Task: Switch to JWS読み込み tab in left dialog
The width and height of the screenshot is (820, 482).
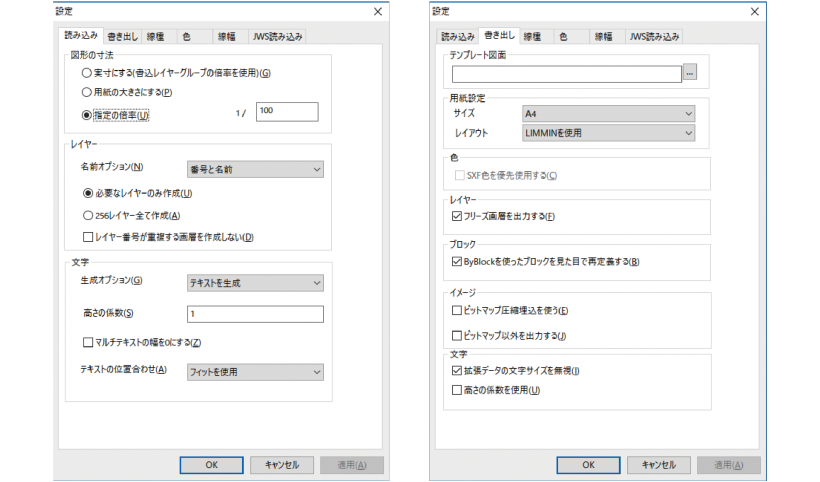Action: 277,37
